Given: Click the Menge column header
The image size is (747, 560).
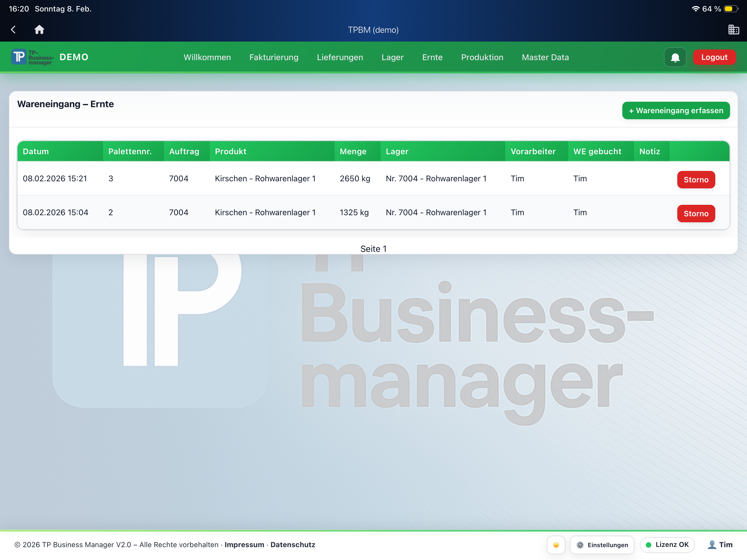Looking at the screenshot, I should (358, 151).
